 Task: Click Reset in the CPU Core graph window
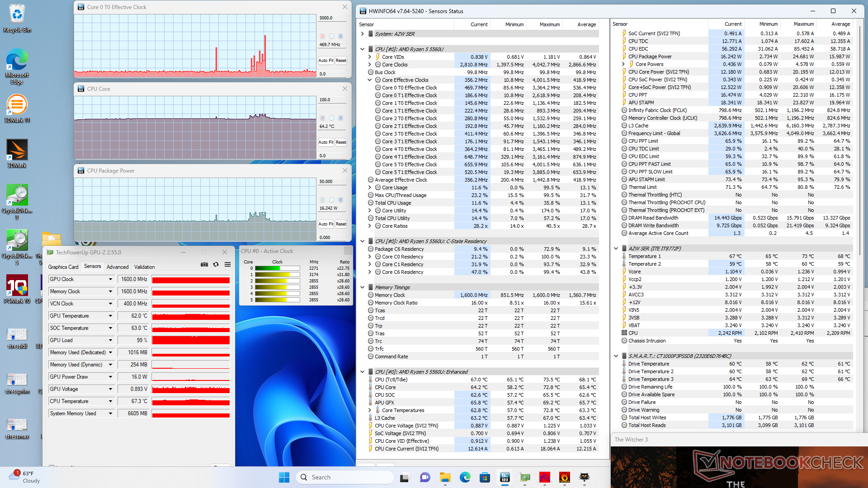341,142
